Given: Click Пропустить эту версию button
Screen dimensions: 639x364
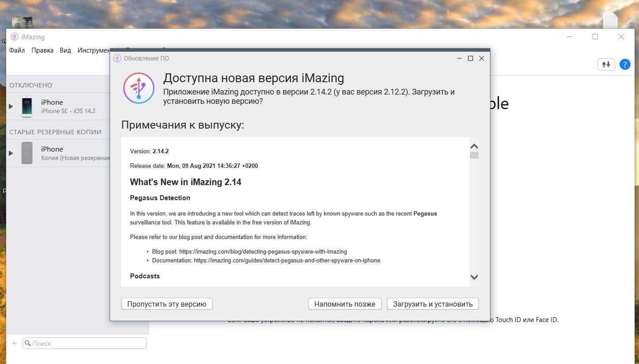Looking at the screenshot, I should (x=167, y=304).
